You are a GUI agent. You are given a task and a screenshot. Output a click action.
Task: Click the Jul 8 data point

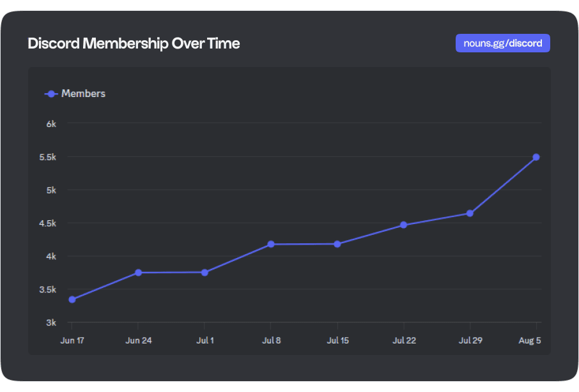tap(271, 244)
